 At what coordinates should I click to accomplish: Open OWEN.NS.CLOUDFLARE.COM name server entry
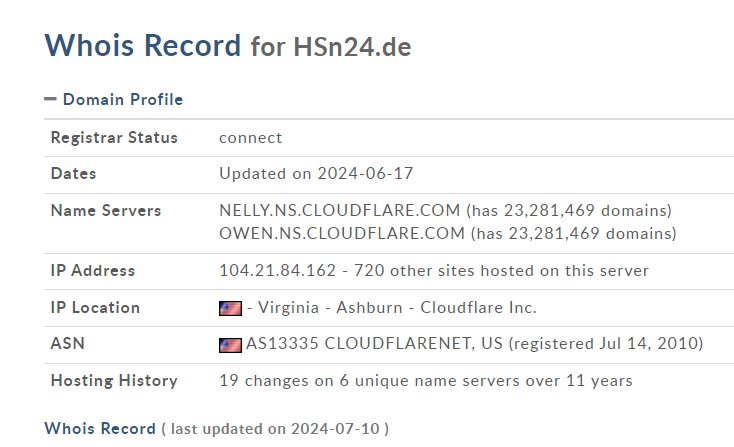(448, 233)
